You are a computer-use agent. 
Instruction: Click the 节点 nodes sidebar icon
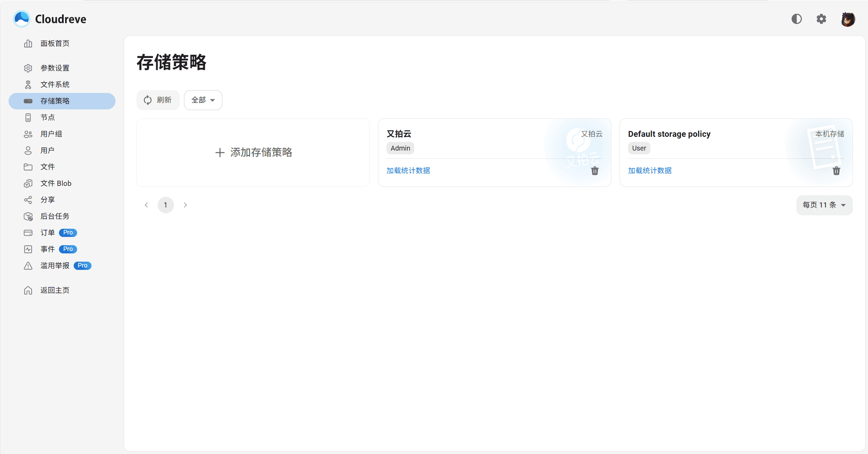(28, 118)
